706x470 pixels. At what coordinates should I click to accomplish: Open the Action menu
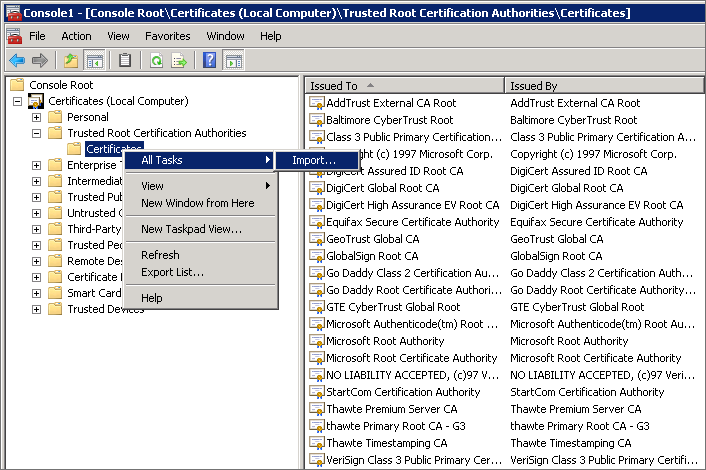point(76,36)
